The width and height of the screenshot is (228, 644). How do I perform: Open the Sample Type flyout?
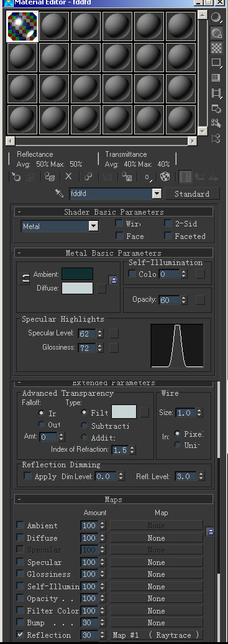[216, 17]
